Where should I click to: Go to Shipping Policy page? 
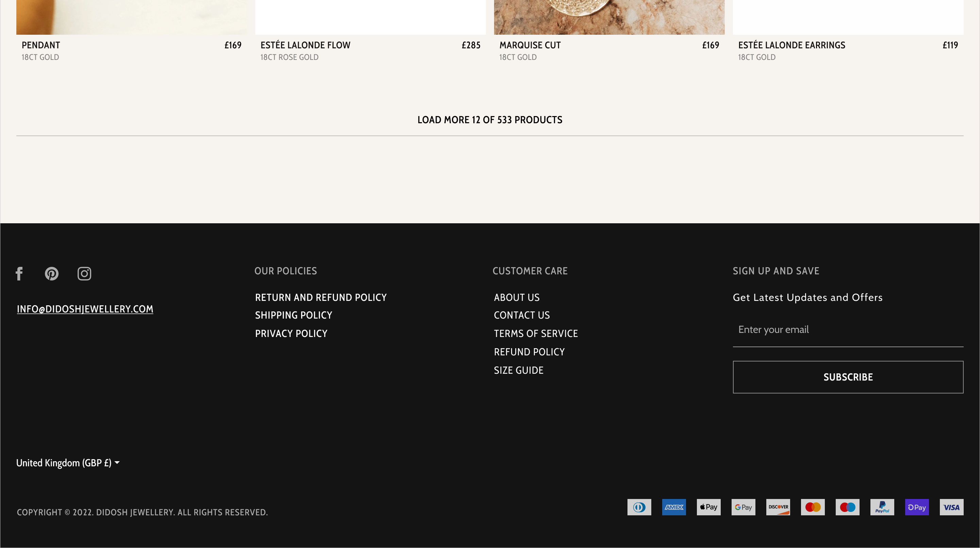click(293, 315)
